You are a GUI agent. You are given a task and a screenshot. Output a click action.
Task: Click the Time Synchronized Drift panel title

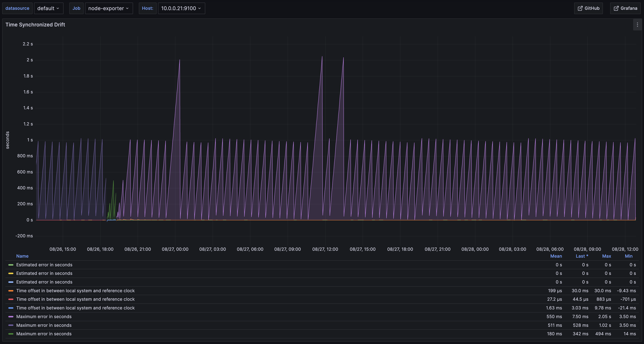coord(35,24)
